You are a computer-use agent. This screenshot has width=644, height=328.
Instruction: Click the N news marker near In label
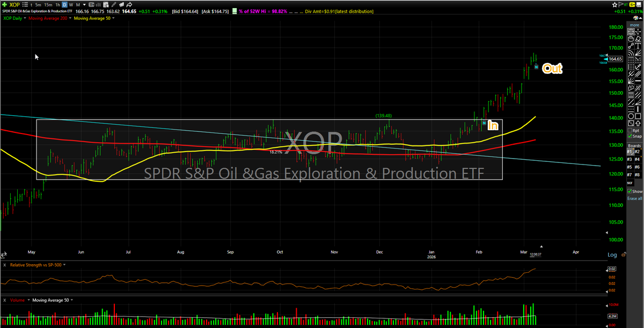pos(484,123)
